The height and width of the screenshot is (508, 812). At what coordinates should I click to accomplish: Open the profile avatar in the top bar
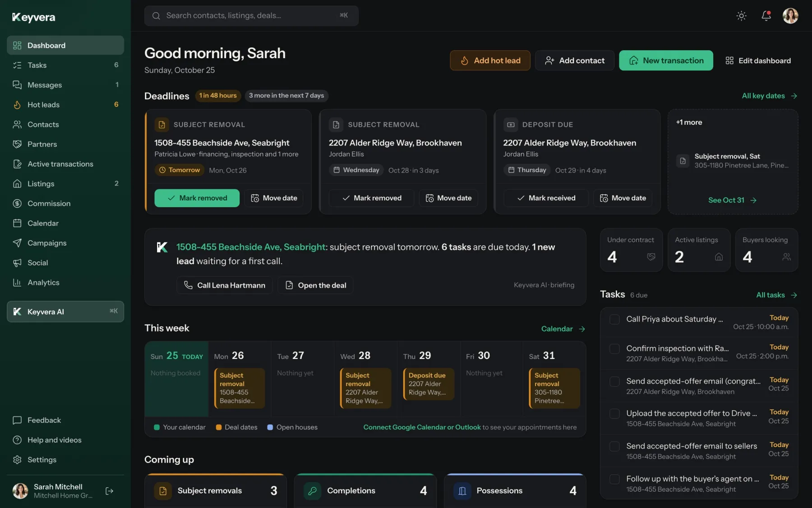[790, 16]
